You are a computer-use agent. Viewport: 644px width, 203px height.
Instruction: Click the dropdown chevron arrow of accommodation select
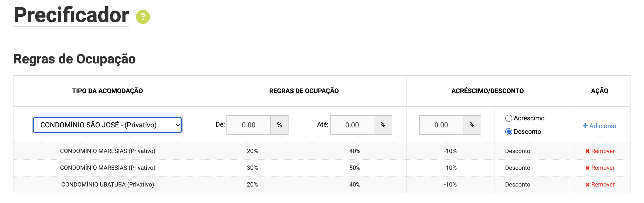[178, 125]
